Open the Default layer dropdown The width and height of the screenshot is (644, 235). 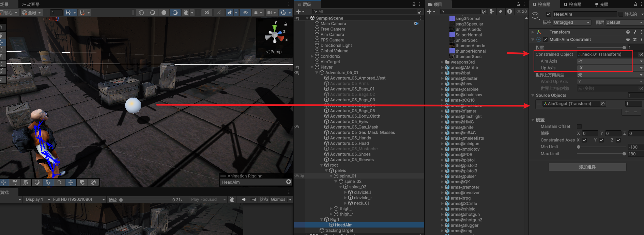(x=624, y=22)
